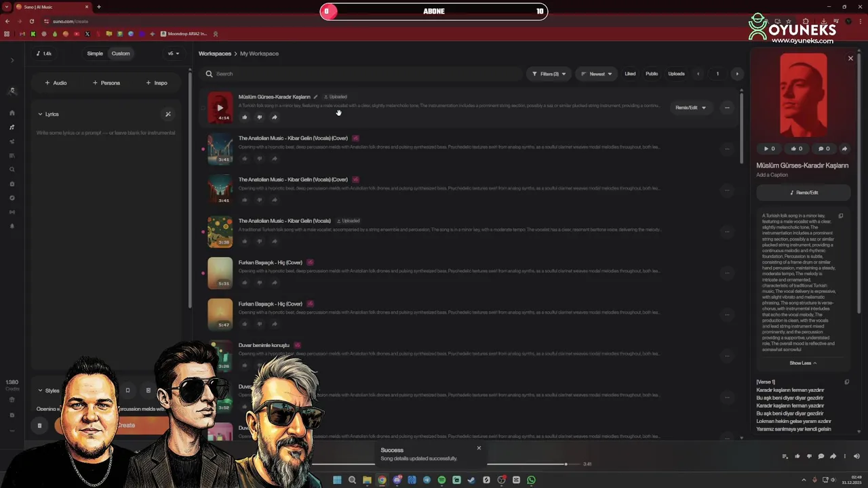Share the Müslüm Gürses-Karadır Kaşların song from list row

pyautogui.click(x=275, y=117)
